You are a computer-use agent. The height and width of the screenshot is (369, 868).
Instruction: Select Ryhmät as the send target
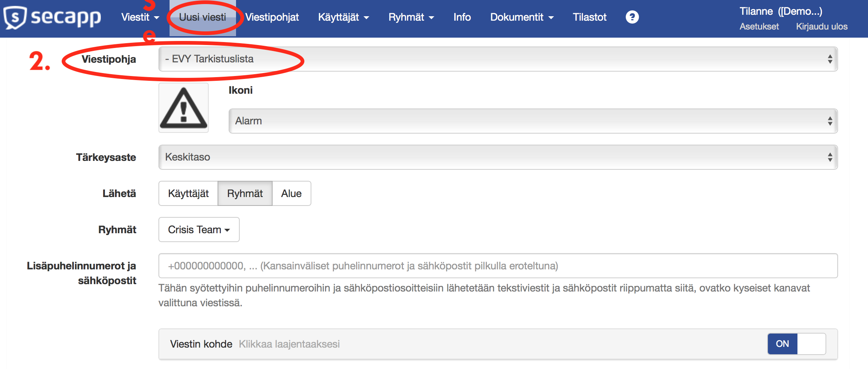coord(245,193)
